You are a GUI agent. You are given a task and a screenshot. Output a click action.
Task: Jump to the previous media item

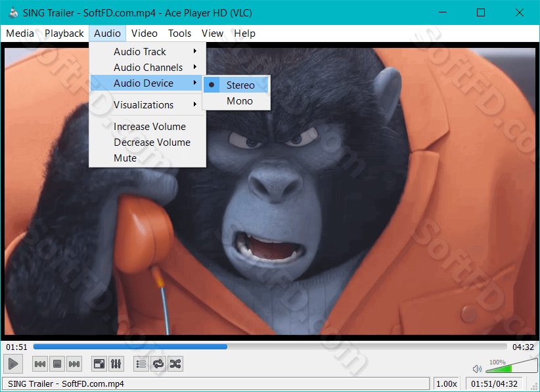40,364
